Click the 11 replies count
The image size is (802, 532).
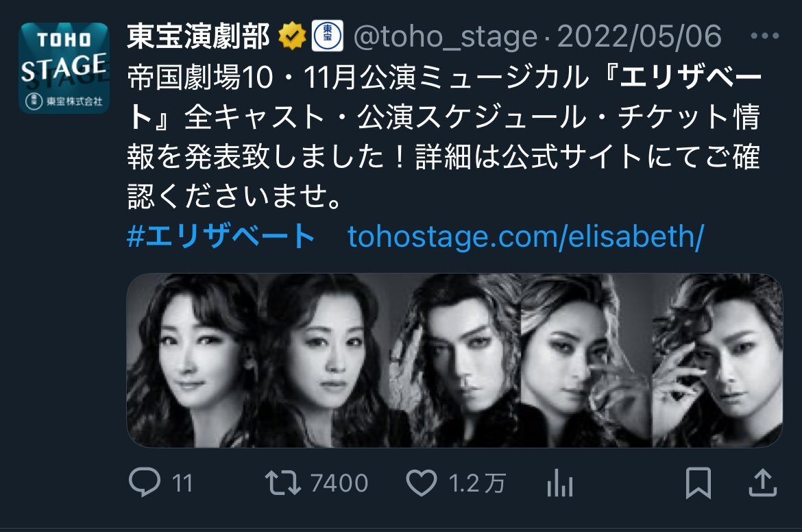point(182,483)
